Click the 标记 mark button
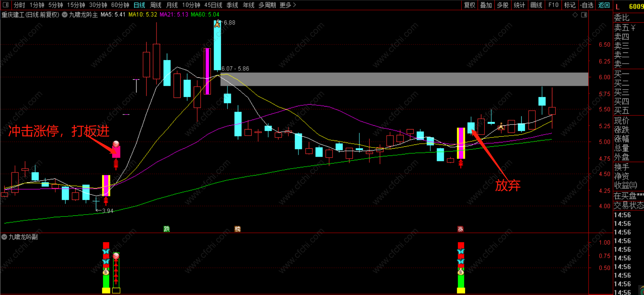 point(570,5)
